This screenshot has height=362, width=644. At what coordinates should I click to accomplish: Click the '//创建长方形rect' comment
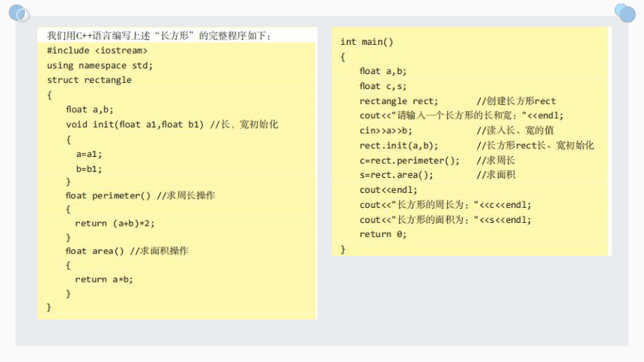click(516, 101)
